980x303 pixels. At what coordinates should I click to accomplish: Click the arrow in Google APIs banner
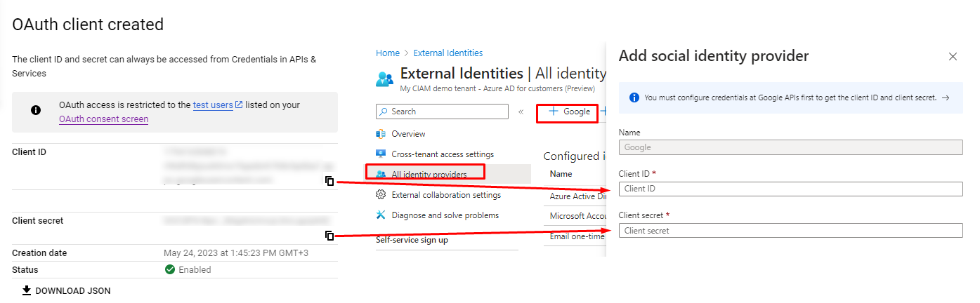coord(946,98)
